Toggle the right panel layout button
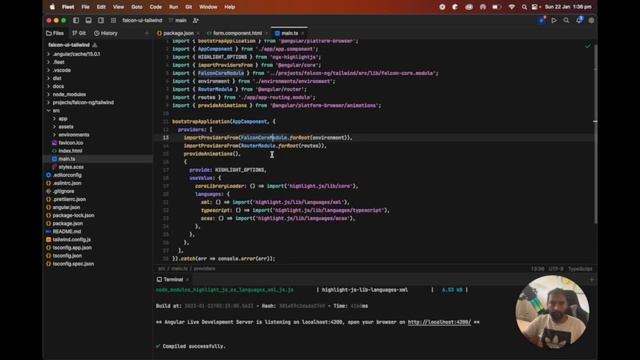Image resolution: width=640 pixels, height=360 pixels. pyautogui.click(x=101, y=20)
